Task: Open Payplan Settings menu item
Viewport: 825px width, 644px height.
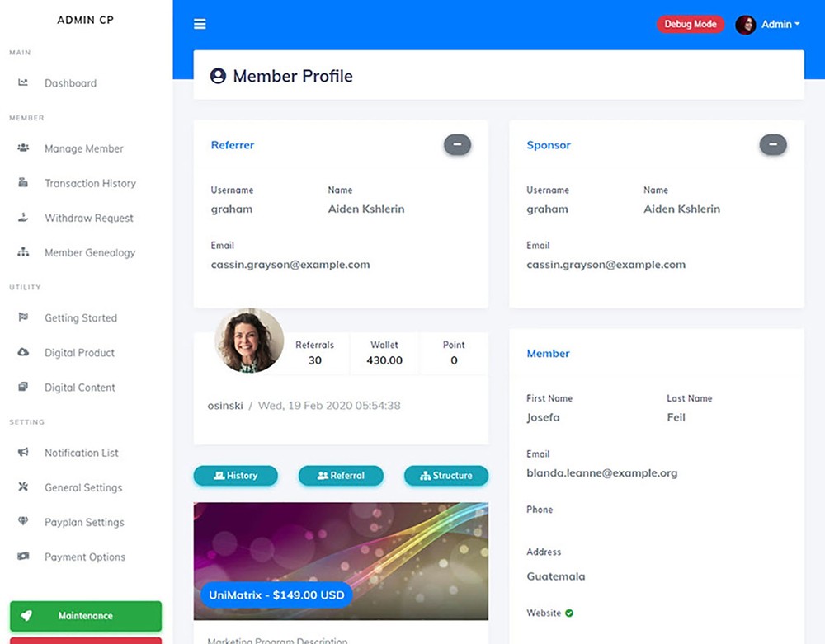Action: 84,522
